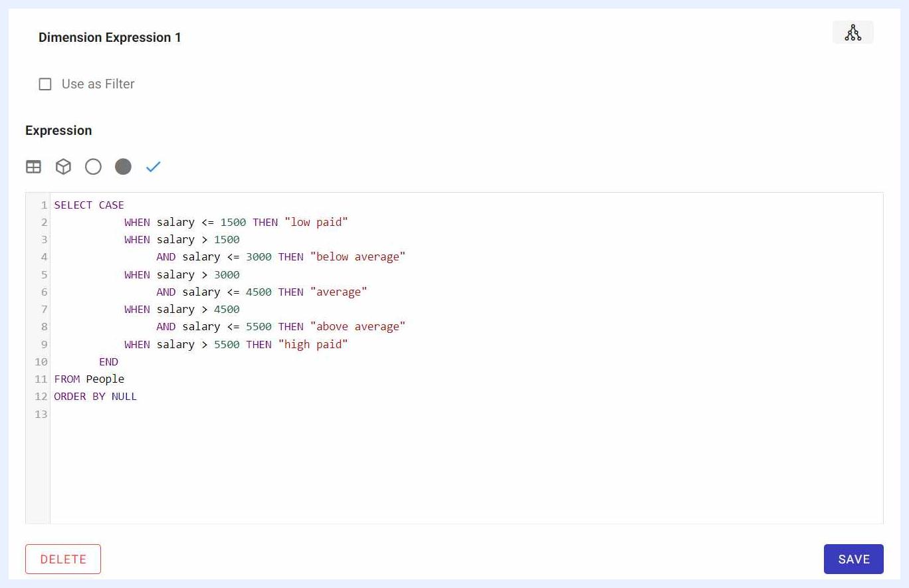909x588 pixels.
Task: Click the blue checkmark validate icon
Action: [153, 167]
